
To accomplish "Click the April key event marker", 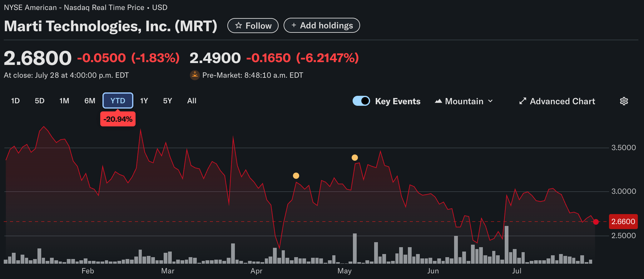I will [x=296, y=176].
